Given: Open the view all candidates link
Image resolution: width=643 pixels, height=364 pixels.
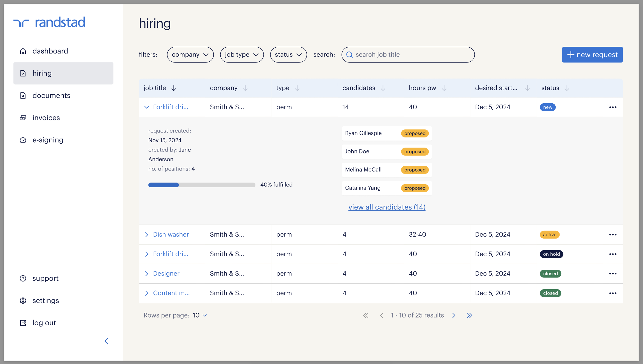Looking at the screenshot, I should [x=387, y=207].
